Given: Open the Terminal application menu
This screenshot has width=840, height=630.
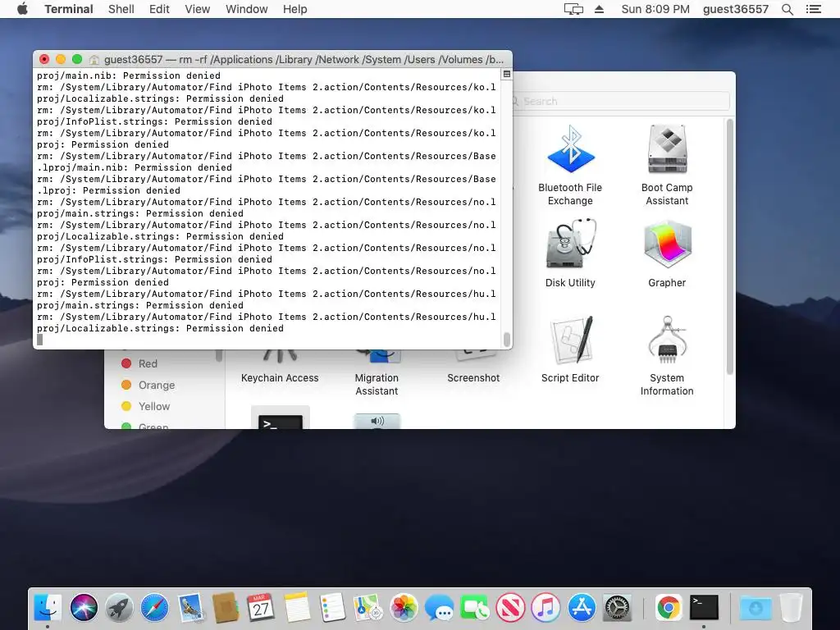Looking at the screenshot, I should 69,9.
